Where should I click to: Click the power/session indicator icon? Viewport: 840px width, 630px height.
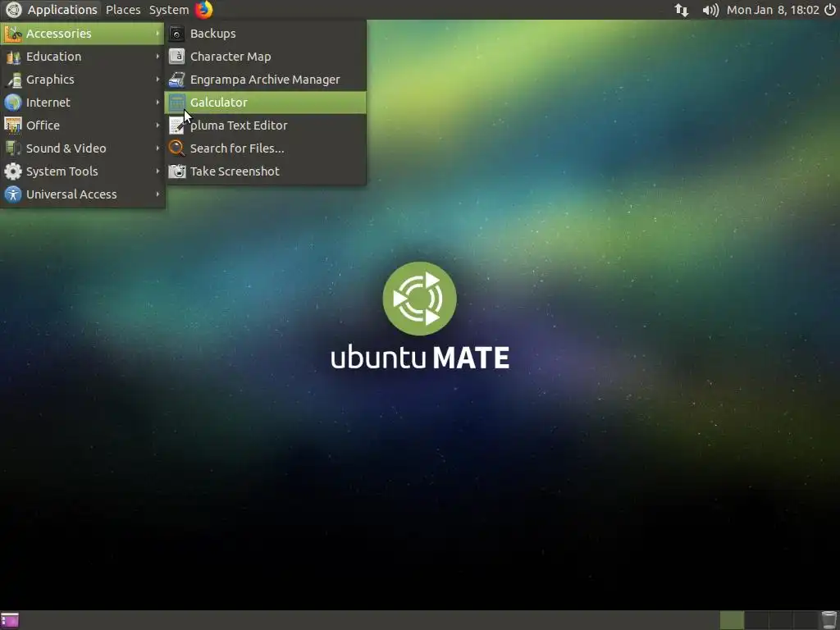tap(830, 10)
